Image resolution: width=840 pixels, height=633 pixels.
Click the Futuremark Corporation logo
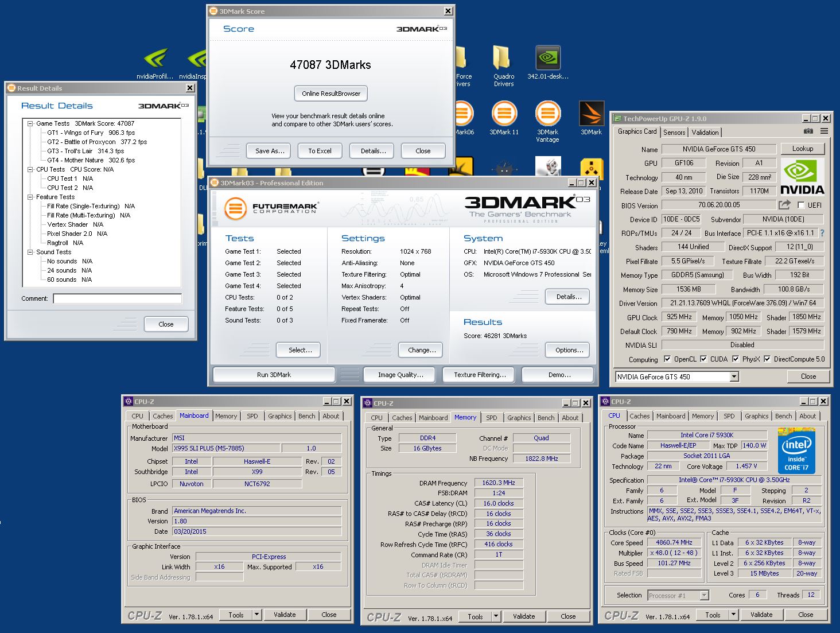coord(271,208)
